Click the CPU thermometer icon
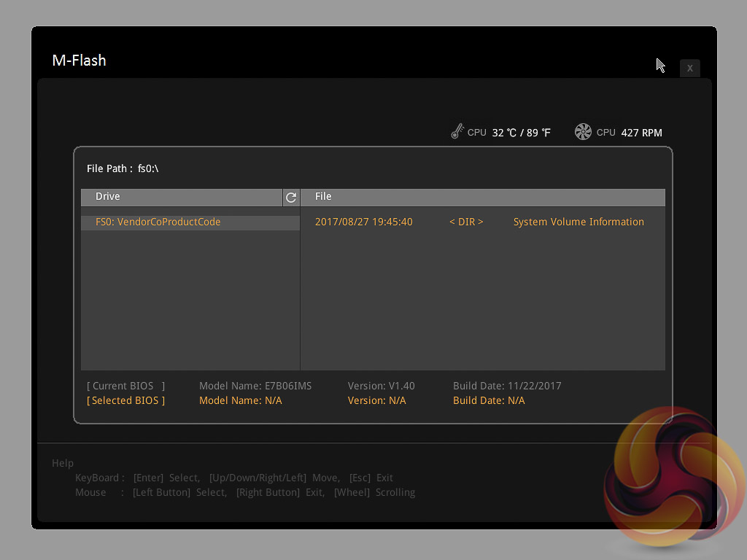Viewport: 747px width, 560px height. tap(457, 132)
